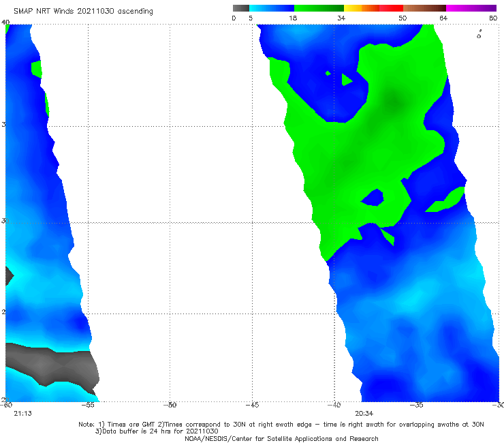
Task: Select the '-45' longitude axis label
Action: pyautogui.click(x=252, y=405)
